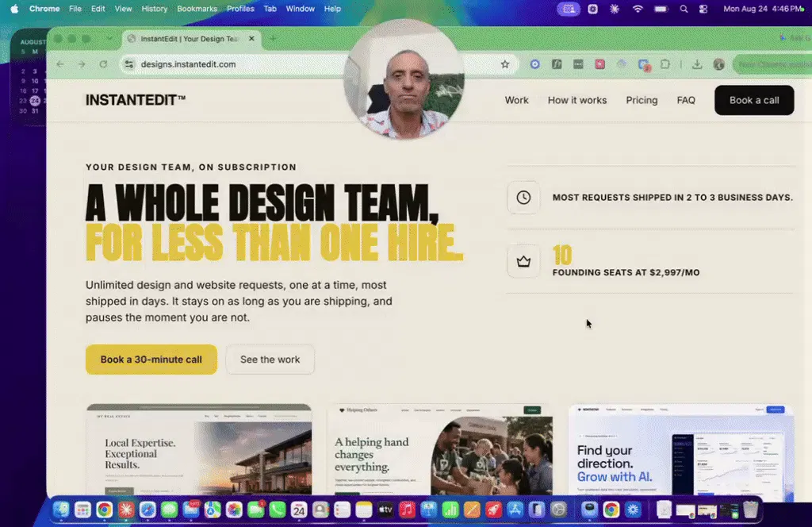This screenshot has width=812, height=527.
Task: Open the Bookmarks menu
Action: point(197,9)
